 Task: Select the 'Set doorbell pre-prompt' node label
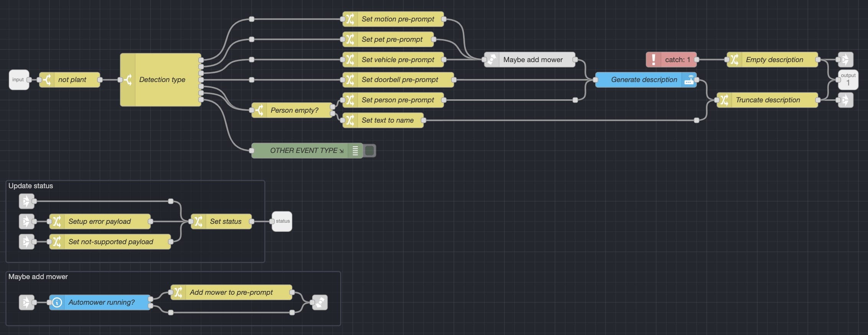[x=400, y=80]
